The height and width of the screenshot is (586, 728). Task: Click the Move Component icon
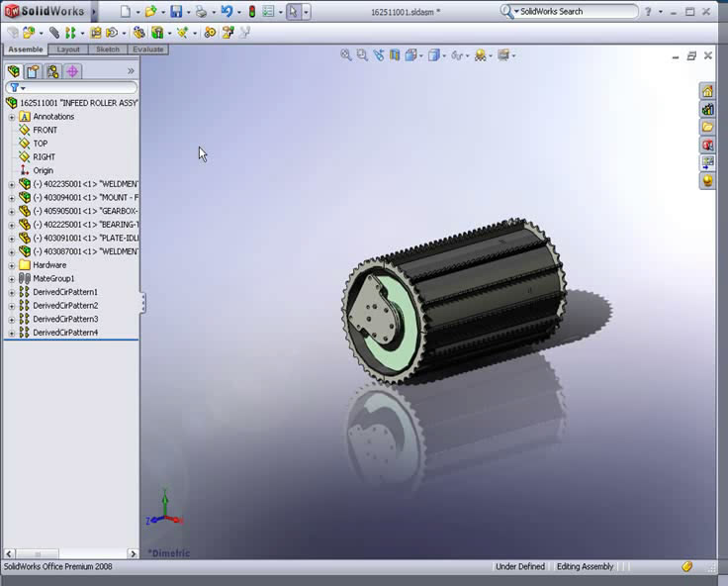[x=112, y=32]
